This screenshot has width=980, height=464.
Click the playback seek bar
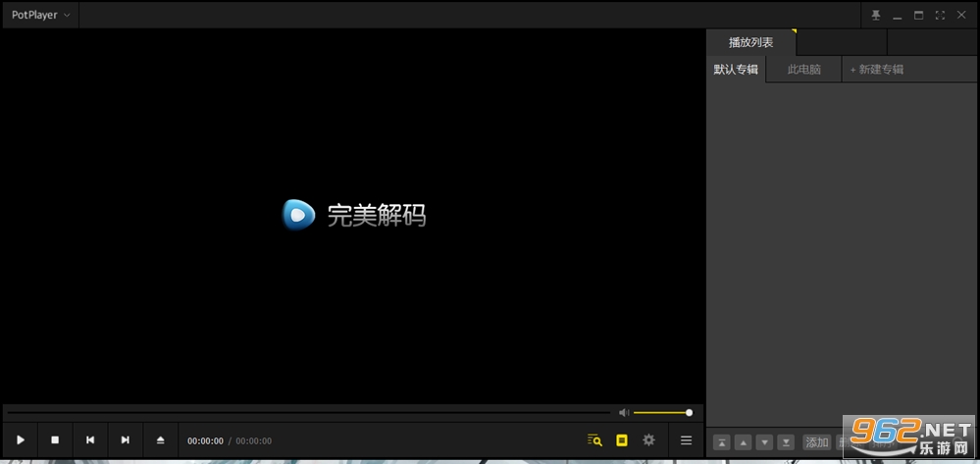coord(309,413)
